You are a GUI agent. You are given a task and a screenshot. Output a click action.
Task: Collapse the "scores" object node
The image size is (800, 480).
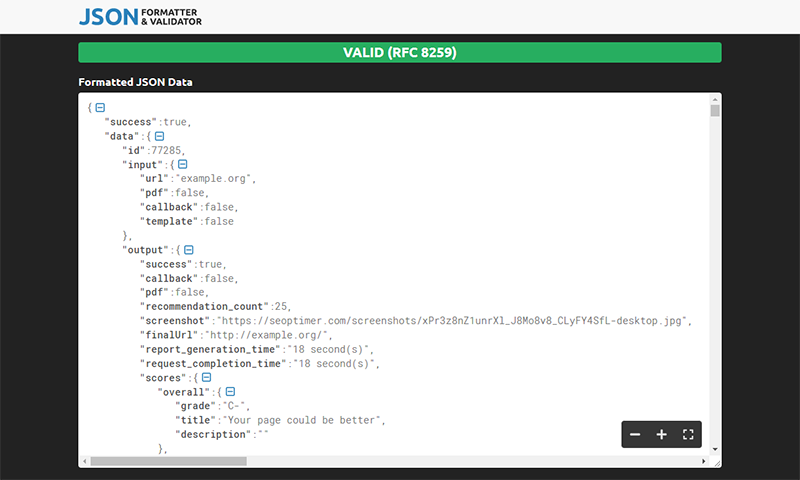click(205, 378)
